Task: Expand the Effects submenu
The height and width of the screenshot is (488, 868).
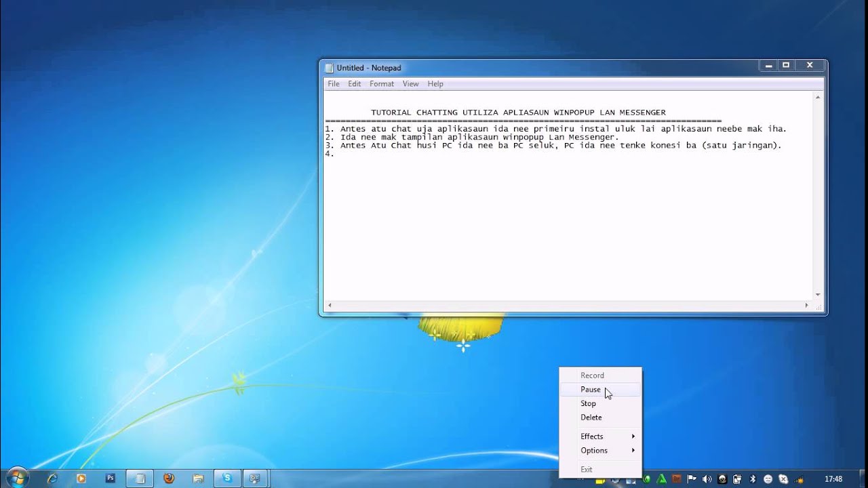Action: (600, 436)
